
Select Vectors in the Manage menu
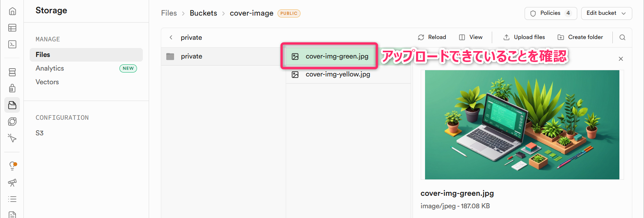(x=47, y=82)
